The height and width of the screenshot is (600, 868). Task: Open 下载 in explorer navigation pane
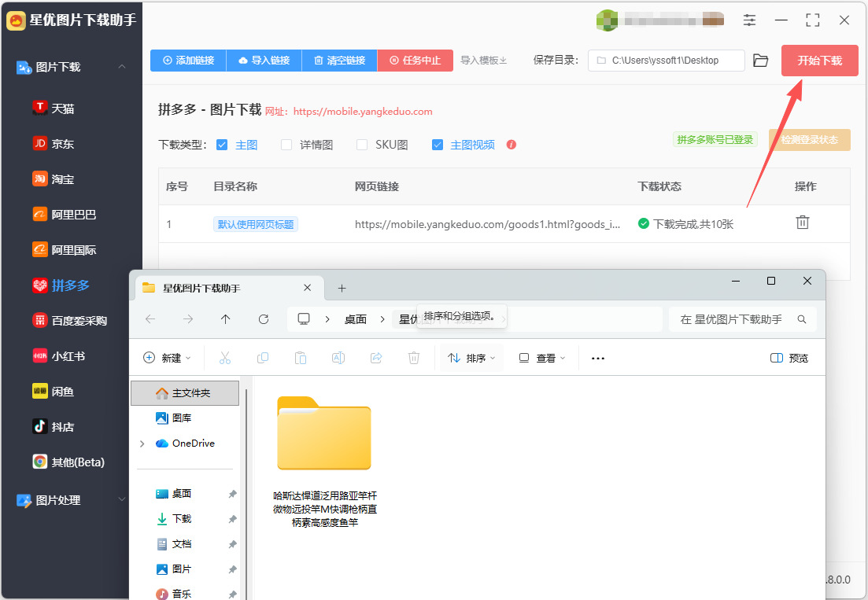coord(182,519)
